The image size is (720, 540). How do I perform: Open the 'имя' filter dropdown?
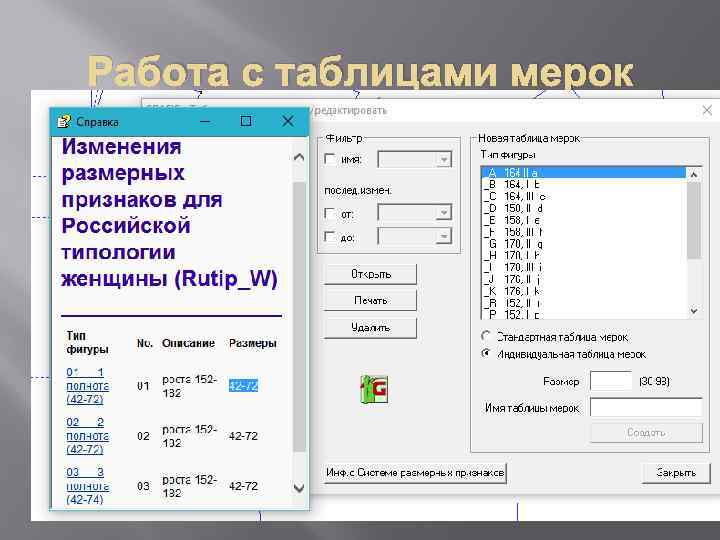click(444, 160)
